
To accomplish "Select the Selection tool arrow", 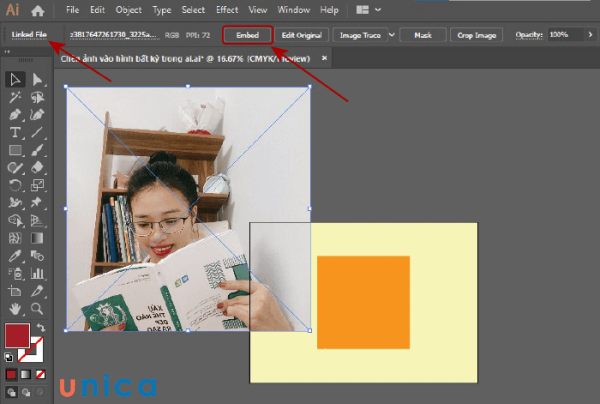I will coord(16,81).
